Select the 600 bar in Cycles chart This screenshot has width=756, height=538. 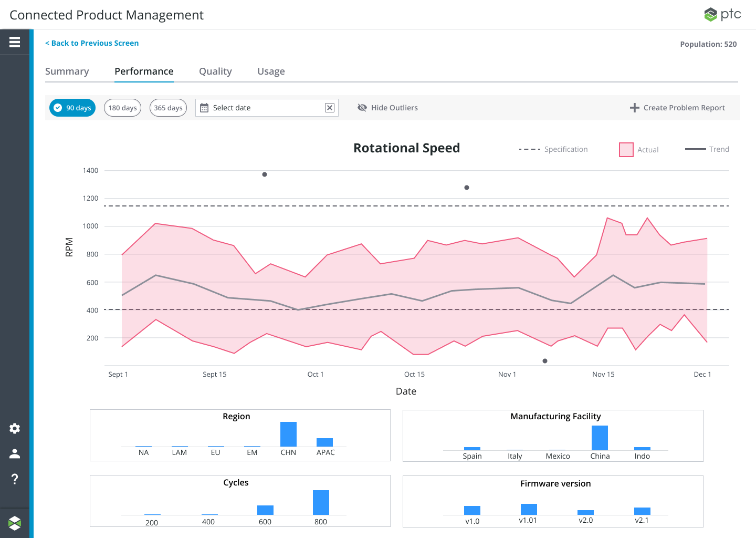[265, 510]
